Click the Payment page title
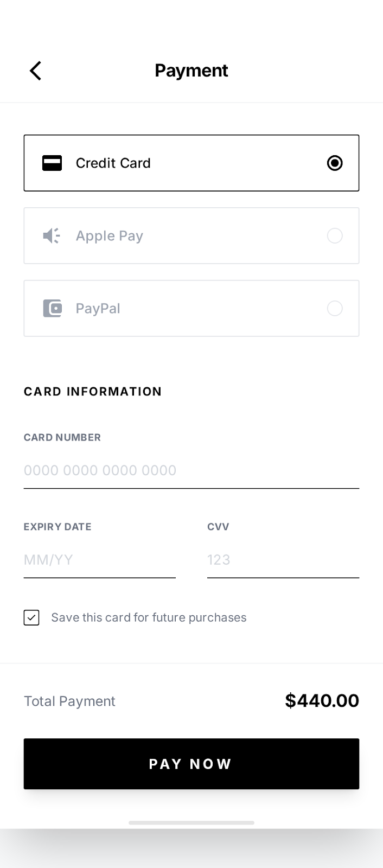This screenshot has height=868, width=383. [x=191, y=71]
